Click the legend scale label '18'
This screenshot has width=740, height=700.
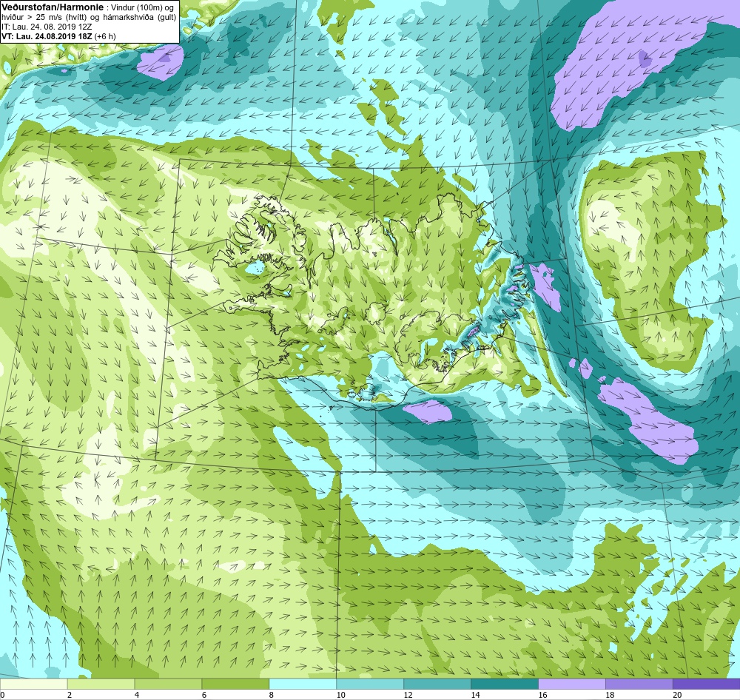coord(610,695)
